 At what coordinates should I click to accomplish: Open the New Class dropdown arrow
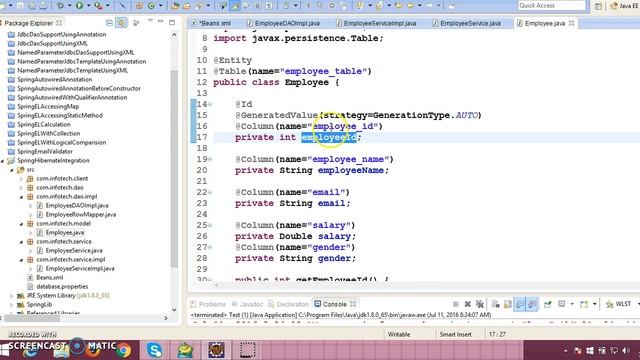point(160,6)
